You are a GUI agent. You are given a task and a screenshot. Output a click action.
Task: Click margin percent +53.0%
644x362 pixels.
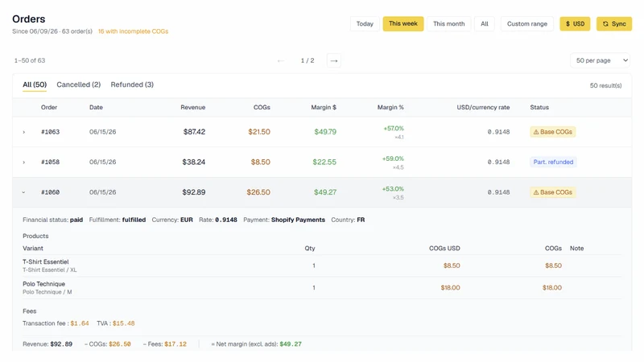coord(393,189)
